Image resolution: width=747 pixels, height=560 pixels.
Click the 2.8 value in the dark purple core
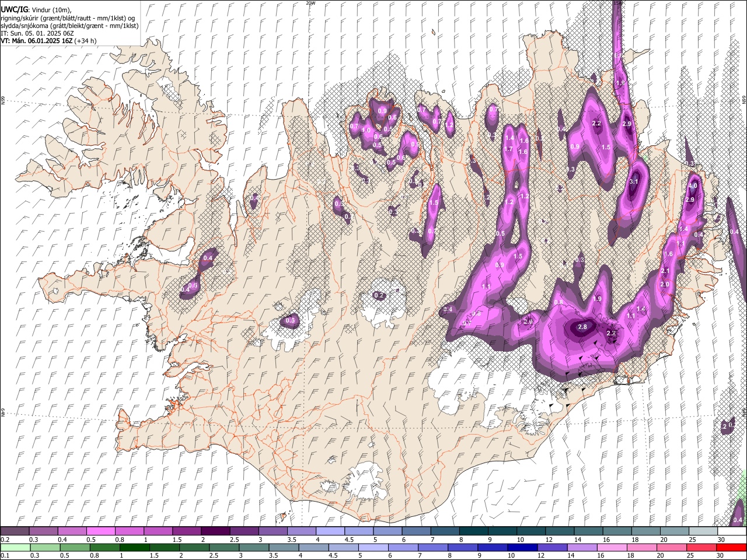click(x=582, y=327)
